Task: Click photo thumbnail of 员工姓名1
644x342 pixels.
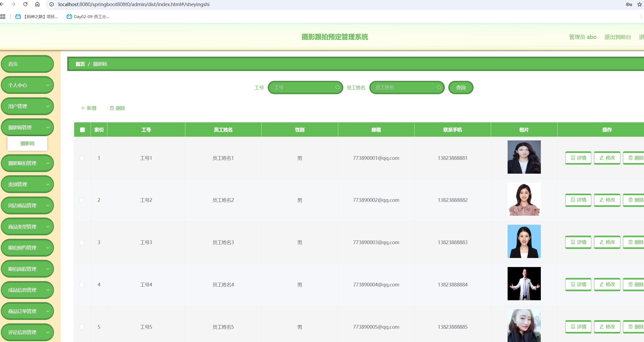Action: [524, 157]
